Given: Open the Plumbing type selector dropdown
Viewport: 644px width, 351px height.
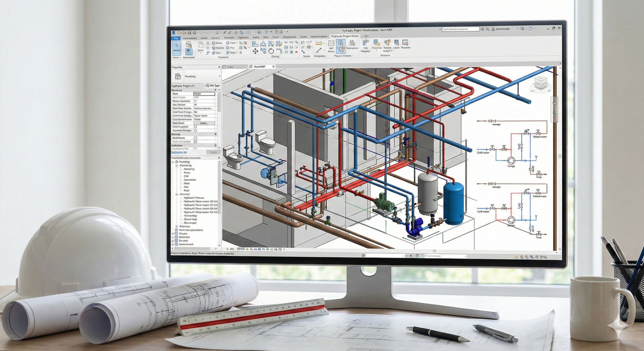Looking at the screenshot, I should (x=219, y=76).
